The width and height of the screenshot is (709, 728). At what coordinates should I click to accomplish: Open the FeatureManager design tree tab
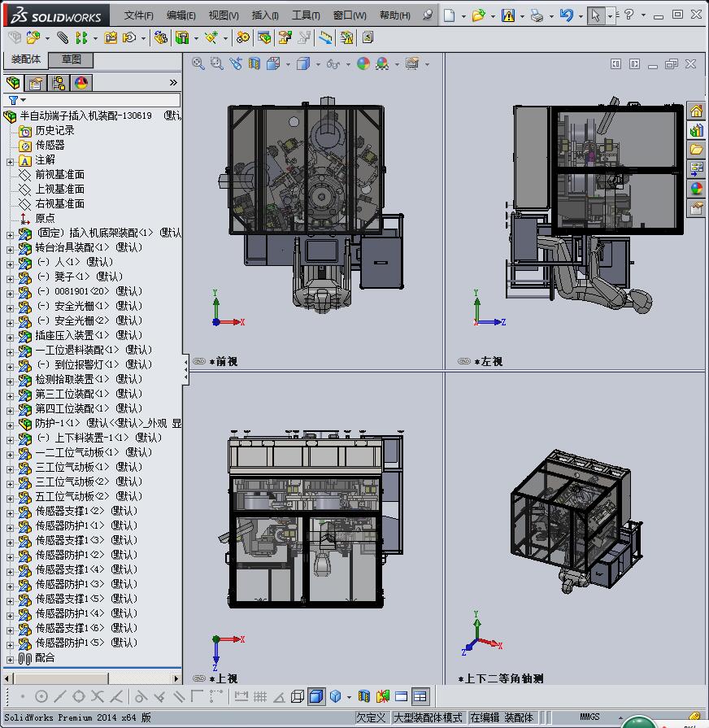tap(13, 83)
